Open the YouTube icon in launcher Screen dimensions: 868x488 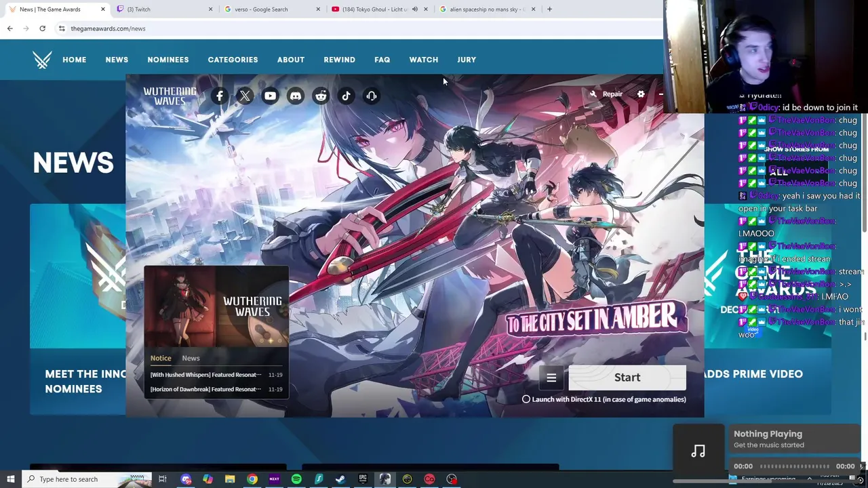pyautogui.click(x=270, y=96)
